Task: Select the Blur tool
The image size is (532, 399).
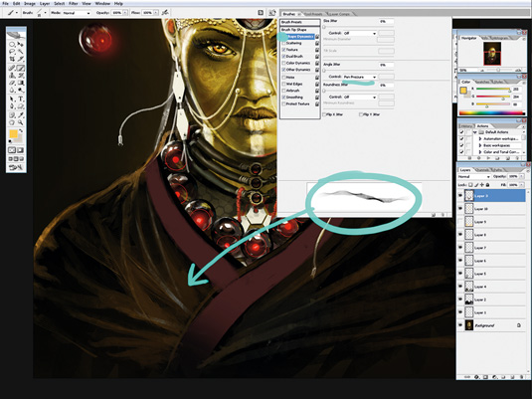Action: [12, 91]
